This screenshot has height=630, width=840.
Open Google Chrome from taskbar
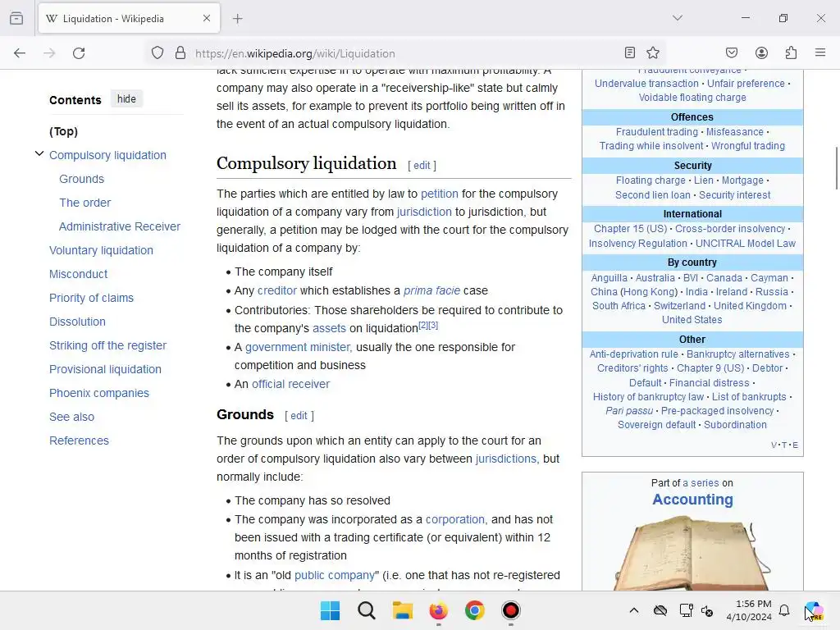[475, 610]
